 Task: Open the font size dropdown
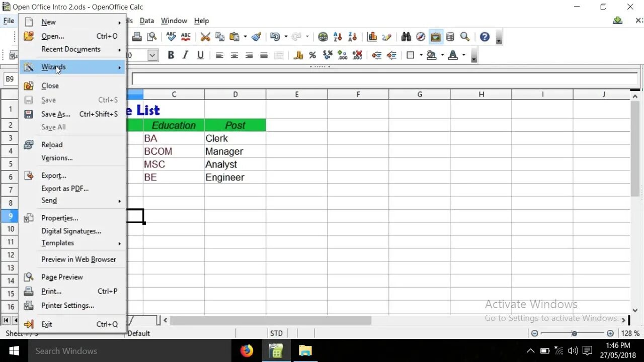click(152, 55)
